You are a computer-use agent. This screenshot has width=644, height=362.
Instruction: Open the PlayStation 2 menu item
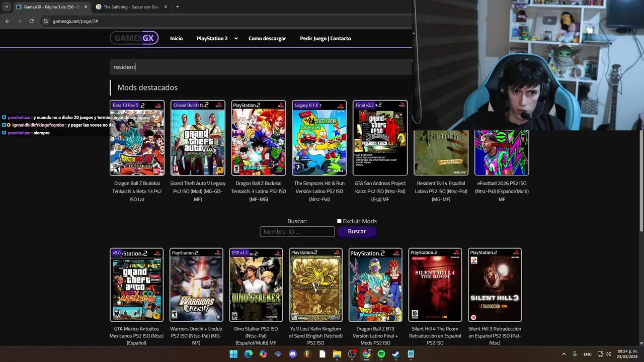point(212,38)
